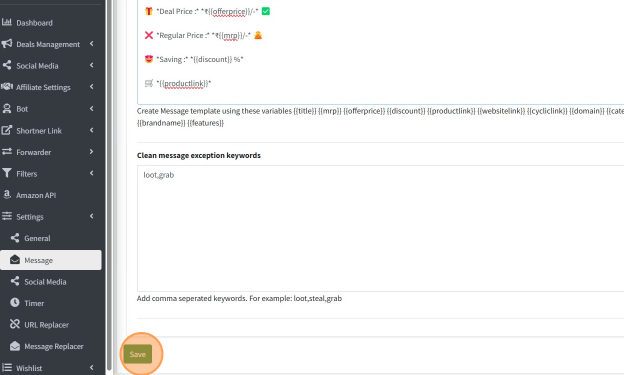This screenshot has width=624, height=375.
Task: Open the URL Replacer label
Action: pyautogui.click(x=47, y=324)
